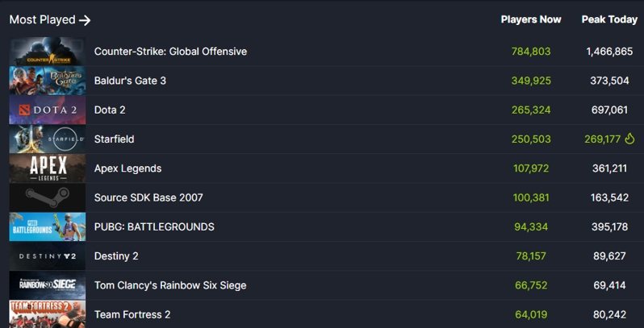Open the PUBG Battlegrounds thumbnail

tap(48, 226)
